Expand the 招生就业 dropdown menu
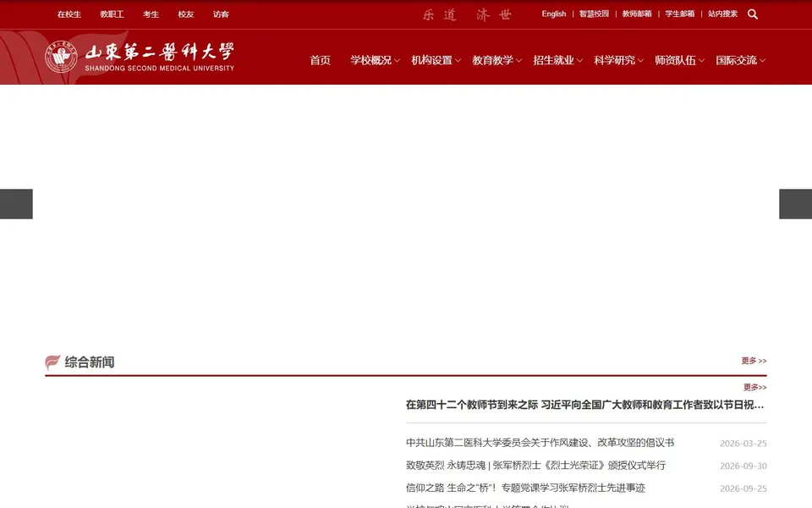The height and width of the screenshot is (508, 812). 557,60
